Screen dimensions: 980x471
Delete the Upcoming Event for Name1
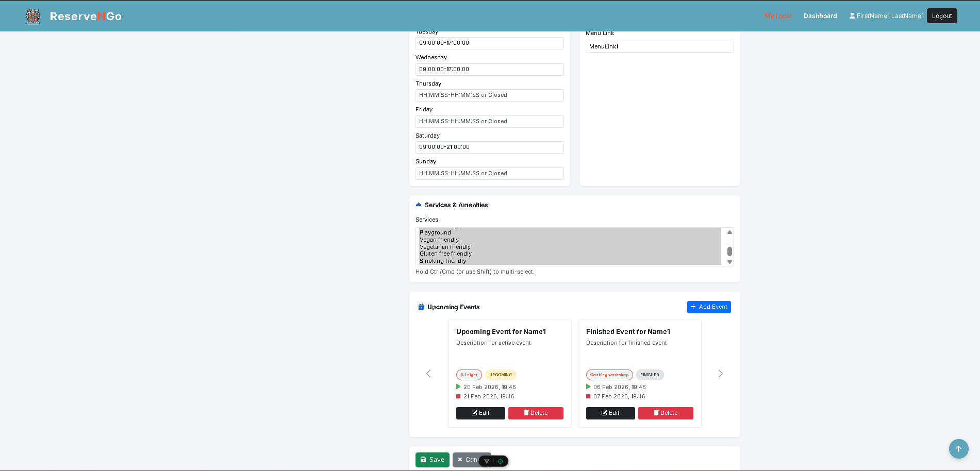[x=535, y=413]
